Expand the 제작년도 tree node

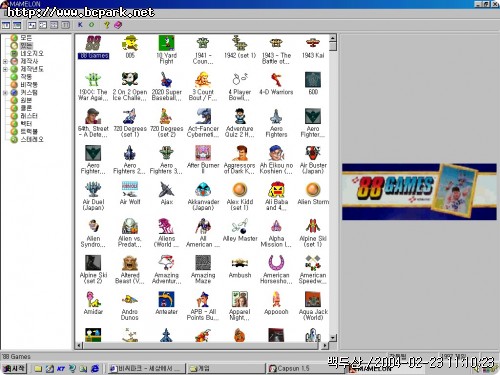5,69
